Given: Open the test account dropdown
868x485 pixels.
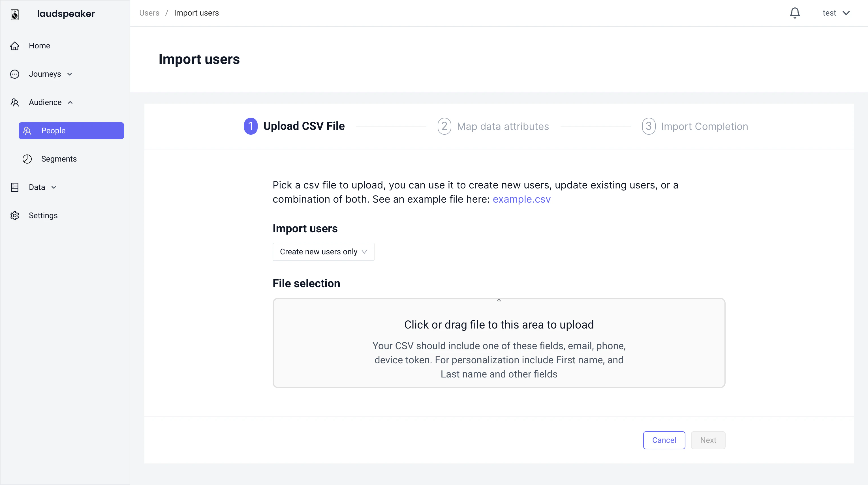Looking at the screenshot, I should (x=836, y=13).
